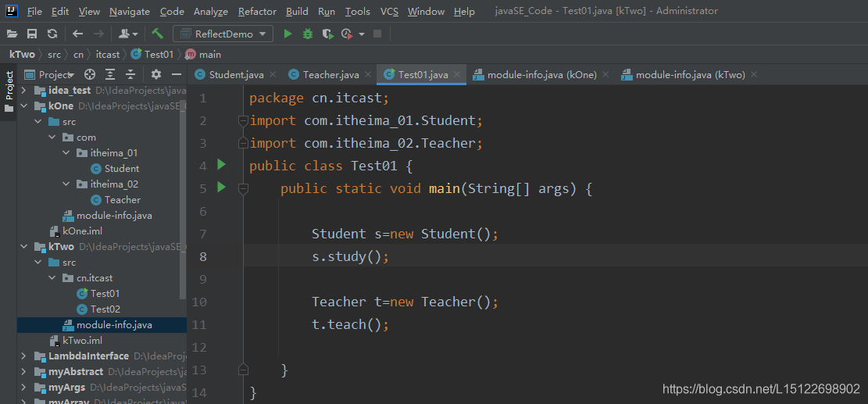
Task: Expand the myArgs module node
Action: (x=23, y=387)
